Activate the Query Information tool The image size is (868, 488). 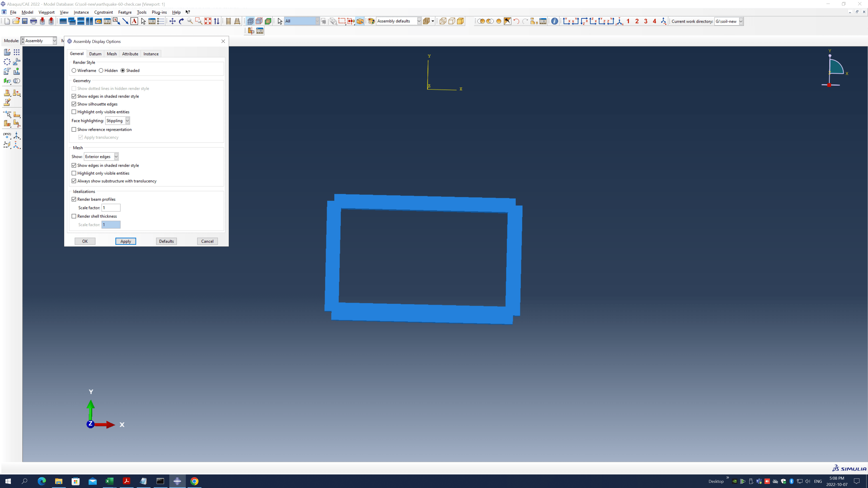point(554,21)
